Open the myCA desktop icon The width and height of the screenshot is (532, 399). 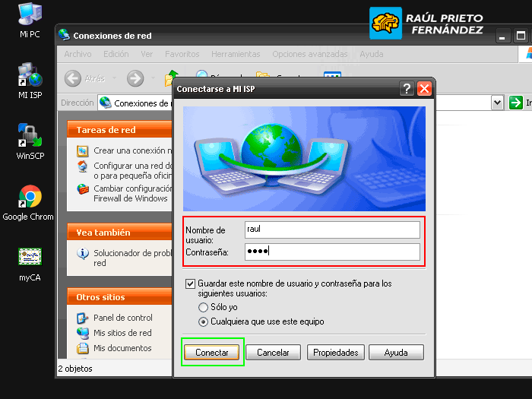click(30, 257)
